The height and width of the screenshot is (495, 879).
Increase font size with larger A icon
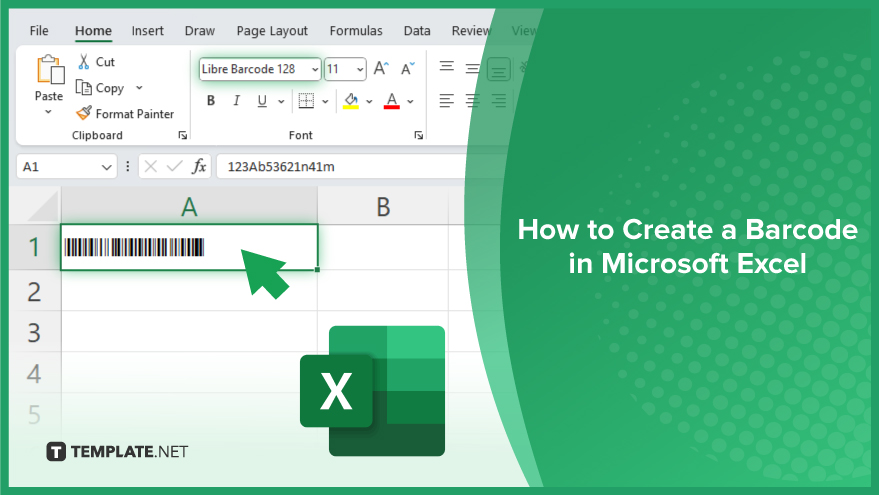coord(381,68)
